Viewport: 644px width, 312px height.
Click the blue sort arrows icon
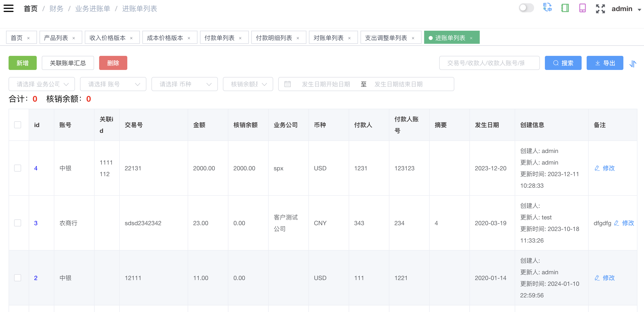coord(633,64)
